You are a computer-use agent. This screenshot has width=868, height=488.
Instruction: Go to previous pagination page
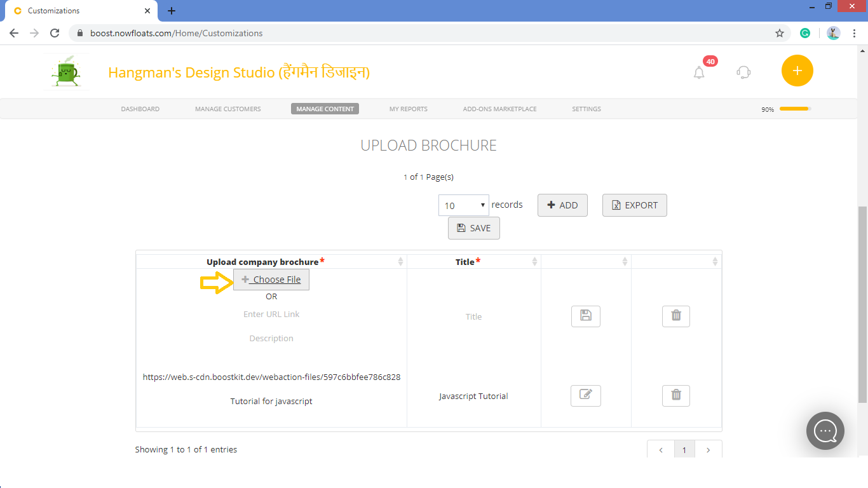pyautogui.click(x=661, y=450)
